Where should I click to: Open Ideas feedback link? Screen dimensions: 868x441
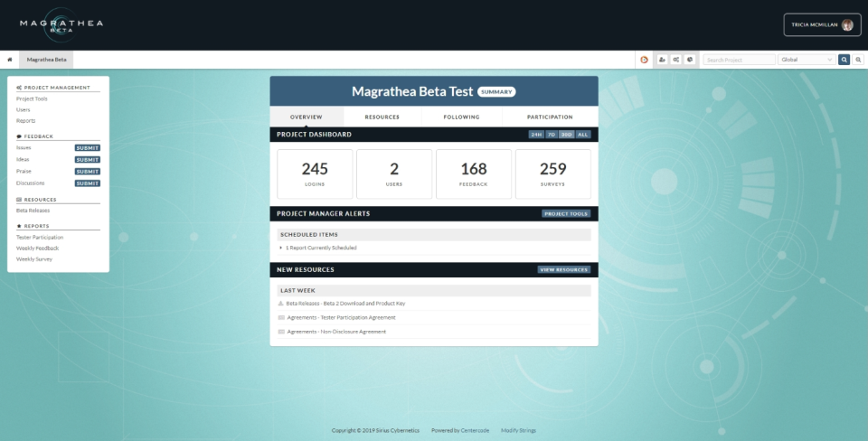coord(23,159)
